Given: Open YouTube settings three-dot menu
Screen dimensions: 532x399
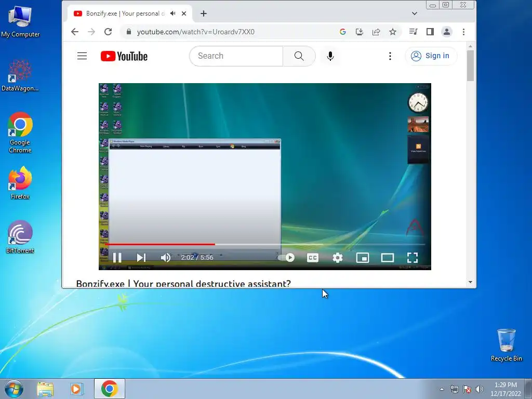Looking at the screenshot, I should click(x=390, y=56).
